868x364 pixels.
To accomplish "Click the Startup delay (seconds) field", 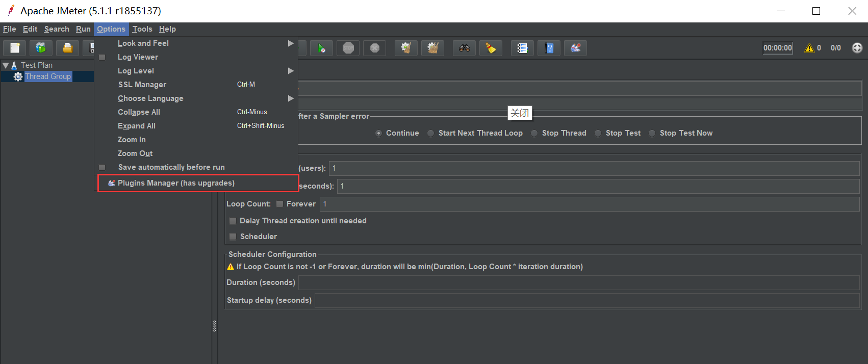I will (587, 300).
